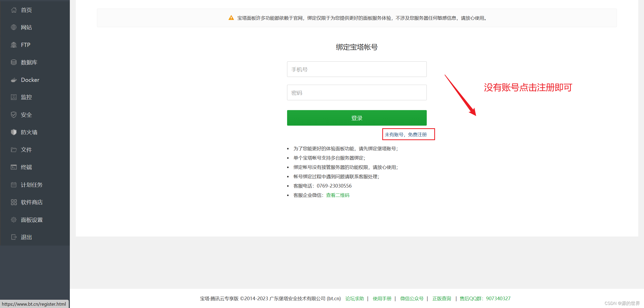Go to the FTP menu item

point(35,45)
